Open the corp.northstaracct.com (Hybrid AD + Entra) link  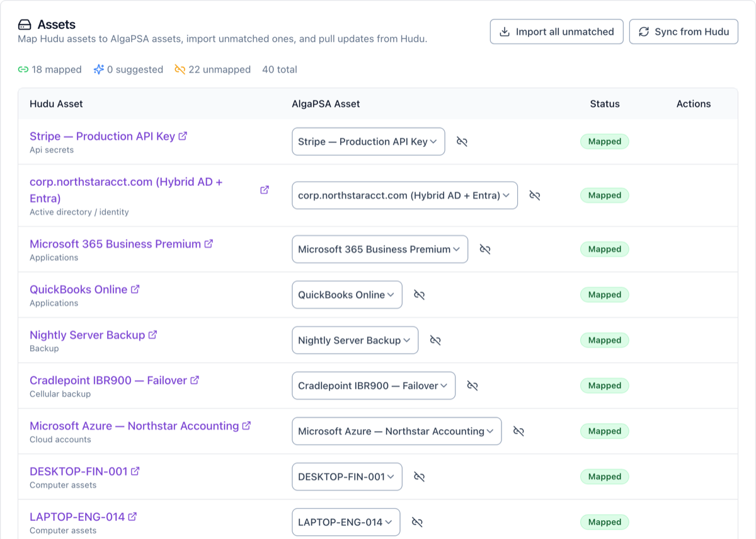coord(126,190)
